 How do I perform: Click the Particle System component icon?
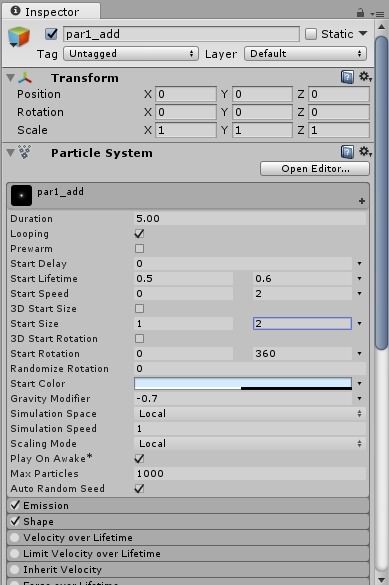pyautogui.click(x=25, y=152)
